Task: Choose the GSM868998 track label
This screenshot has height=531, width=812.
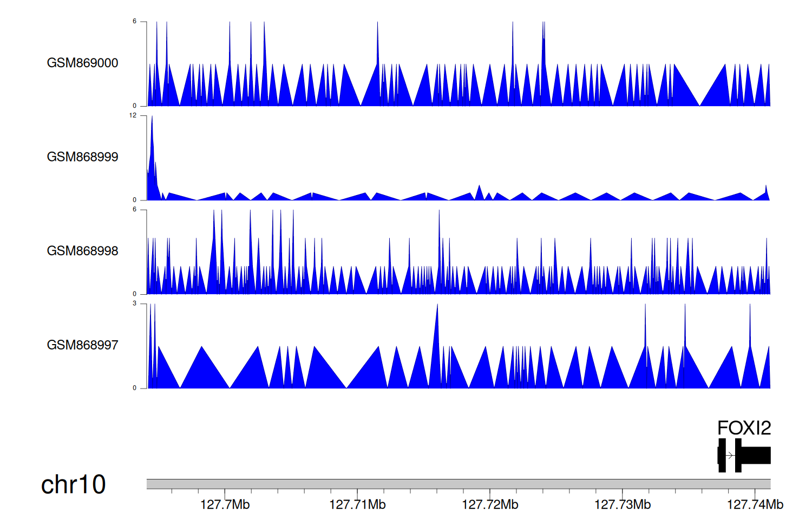Action: tap(82, 251)
